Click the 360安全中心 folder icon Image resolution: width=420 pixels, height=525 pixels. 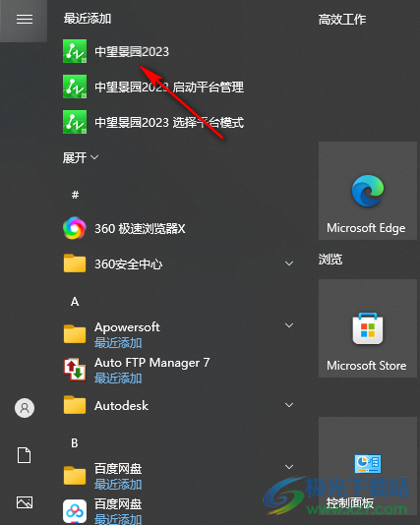coord(75,263)
